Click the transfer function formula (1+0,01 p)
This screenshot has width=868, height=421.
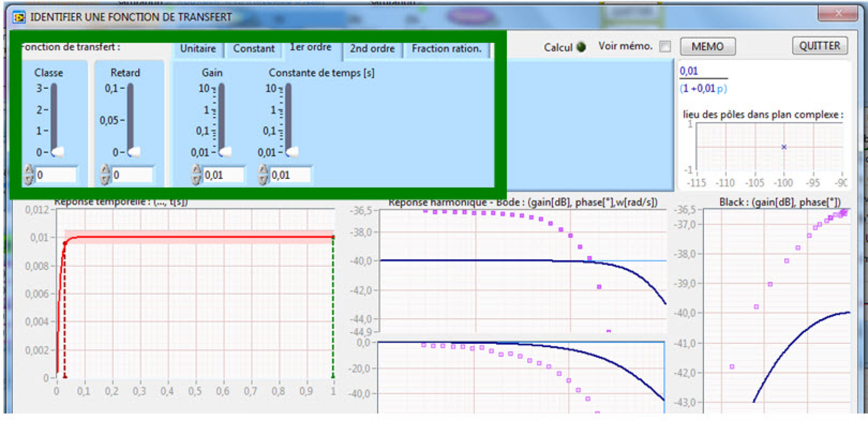[703, 88]
